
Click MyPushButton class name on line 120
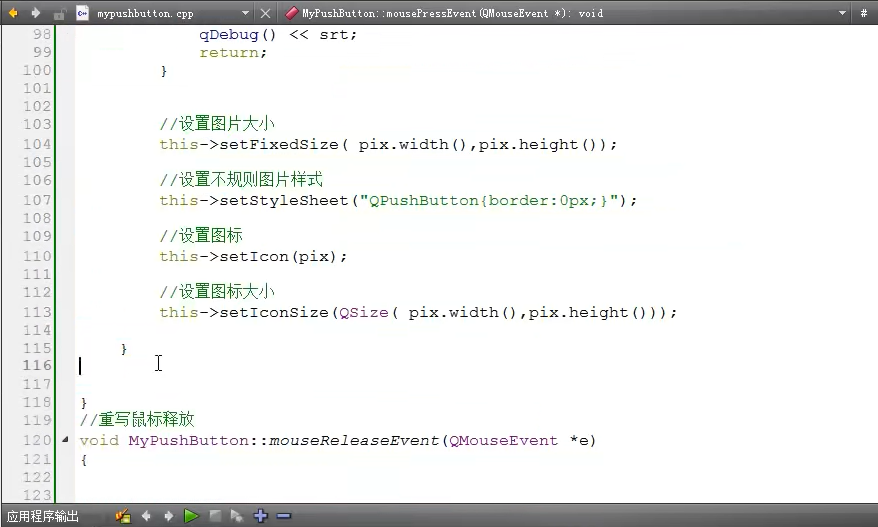click(189, 441)
